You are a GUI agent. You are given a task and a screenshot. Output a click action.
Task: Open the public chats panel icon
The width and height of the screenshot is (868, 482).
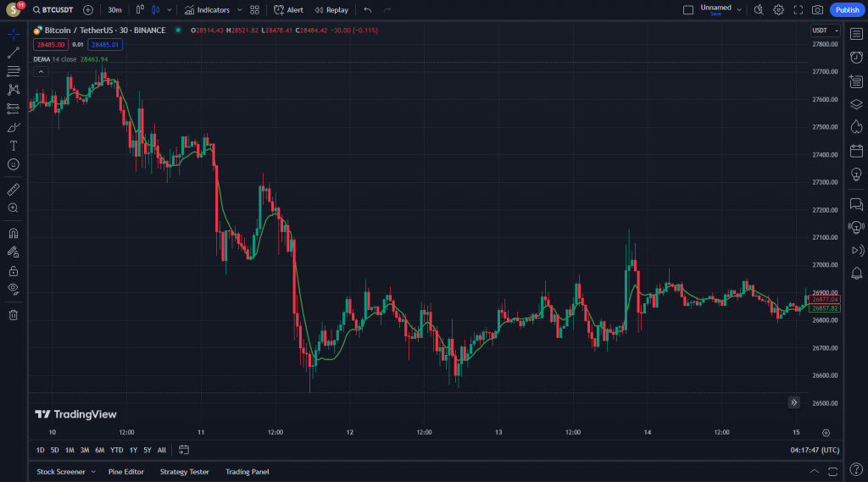click(856, 204)
